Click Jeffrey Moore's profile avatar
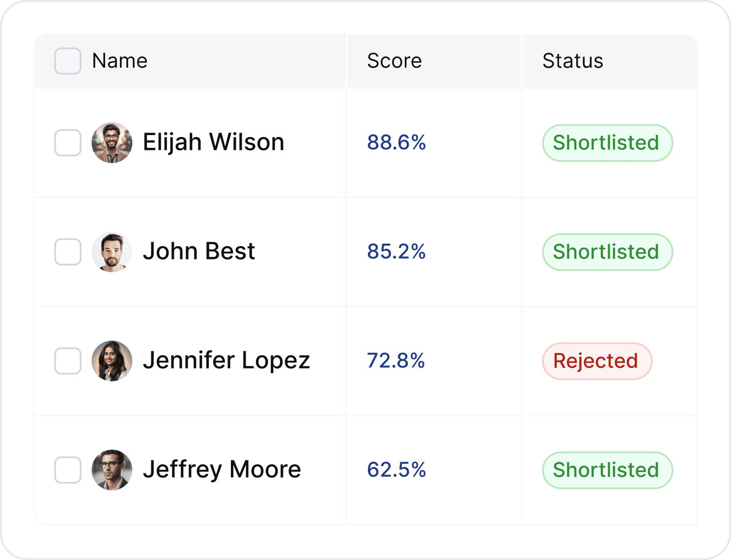Image resolution: width=731 pixels, height=560 pixels. coord(112,470)
